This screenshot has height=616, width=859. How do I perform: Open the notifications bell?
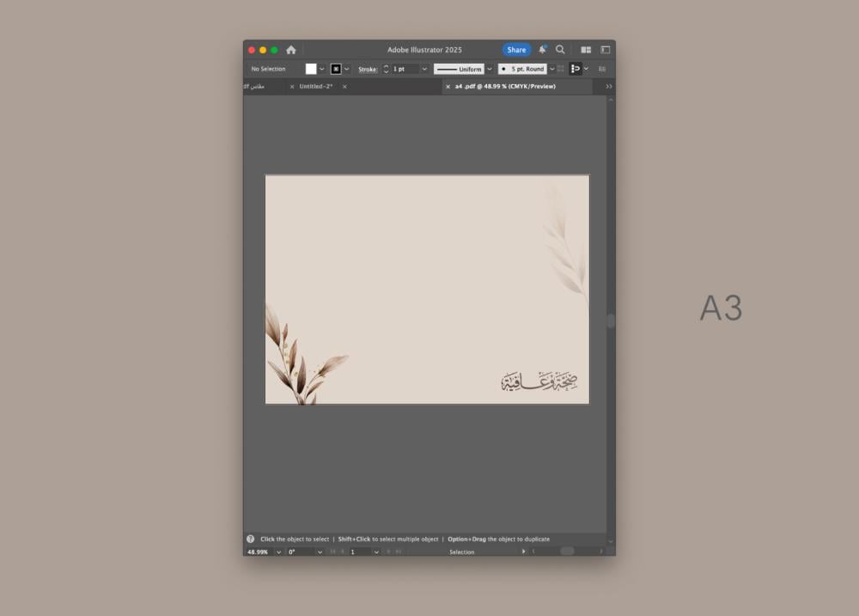(542, 50)
